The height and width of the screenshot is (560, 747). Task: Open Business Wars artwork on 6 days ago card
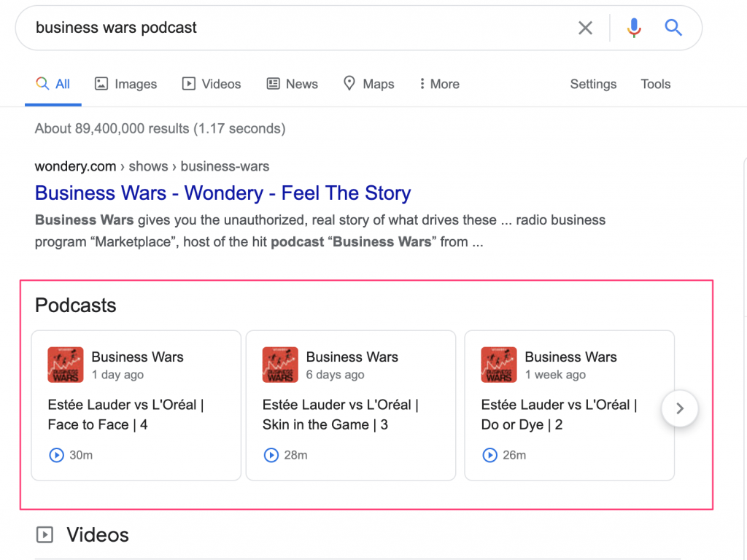pos(280,365)
